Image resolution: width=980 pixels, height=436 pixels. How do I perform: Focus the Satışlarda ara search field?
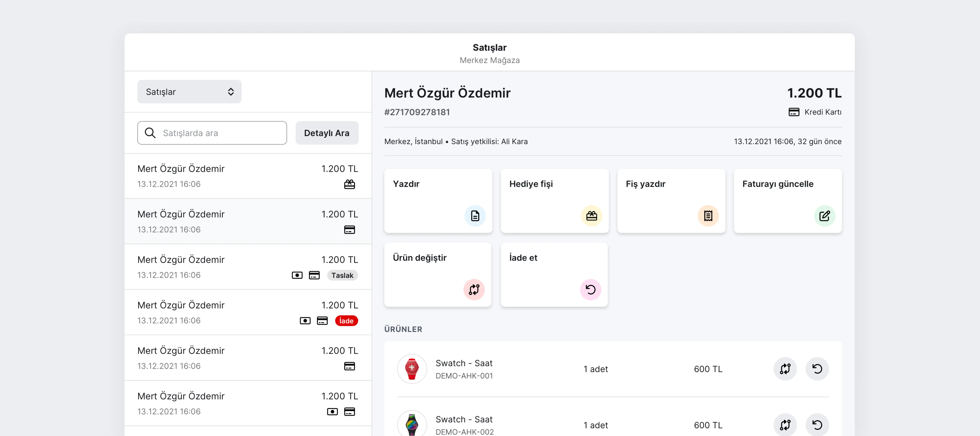[x=212, y=133]
